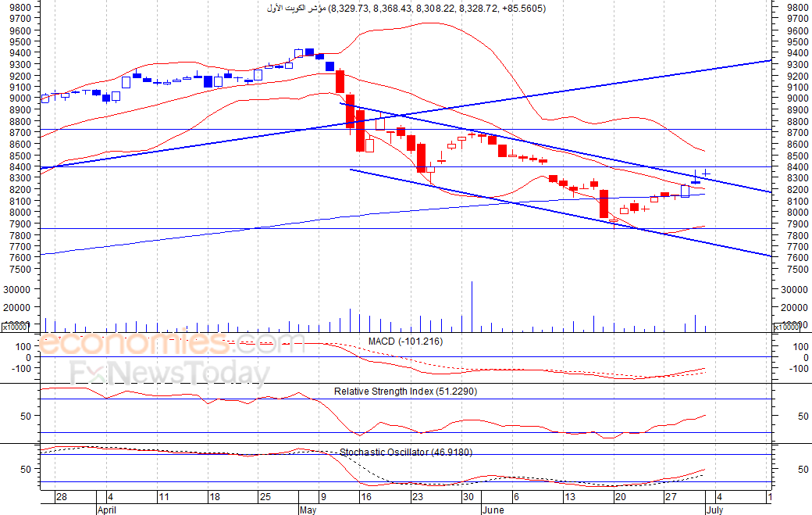Click date label 16 on the time axis
812x515 pixels.
[x=366, y=497]
